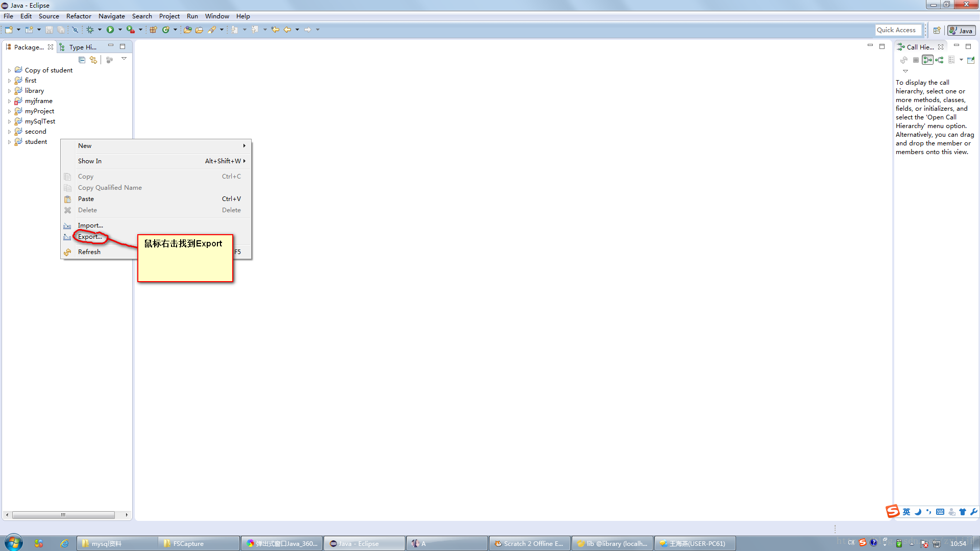Open the Project menu in menu bar
The height and width of the screenshot is (551, 980).
click(169, 16)
